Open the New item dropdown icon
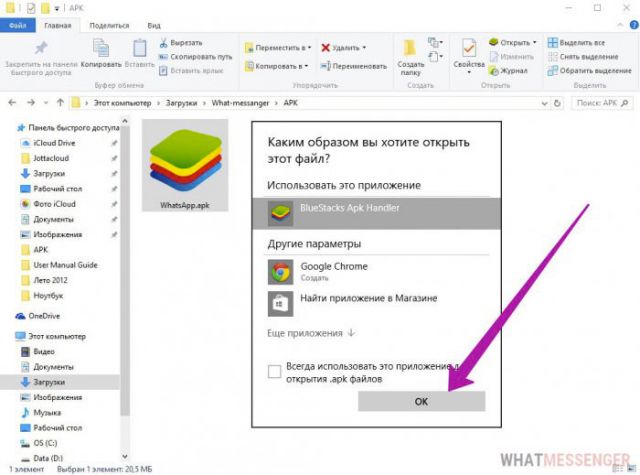This screenshot has width=640, height=475. (x=436, y=42)
